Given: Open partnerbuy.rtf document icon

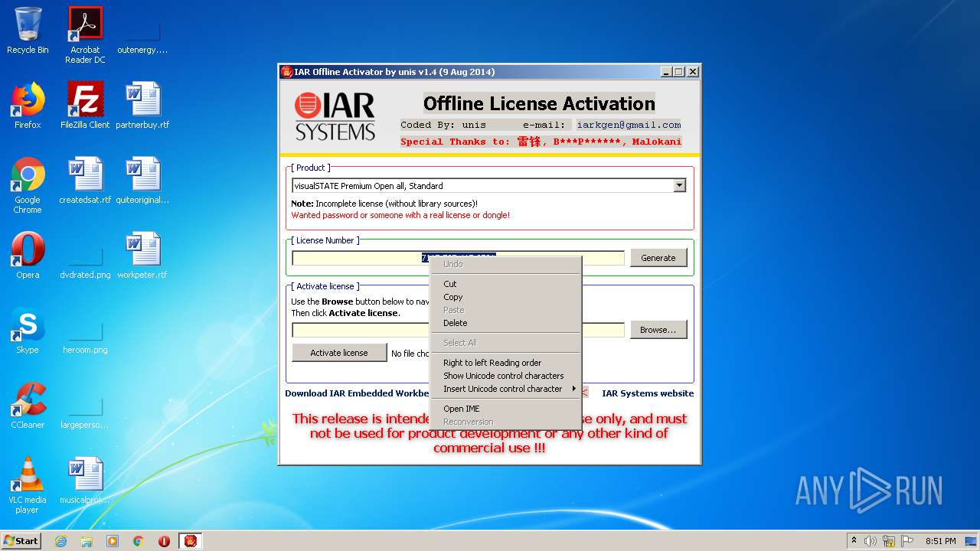Looking at the screenshot, I should 142,106.
